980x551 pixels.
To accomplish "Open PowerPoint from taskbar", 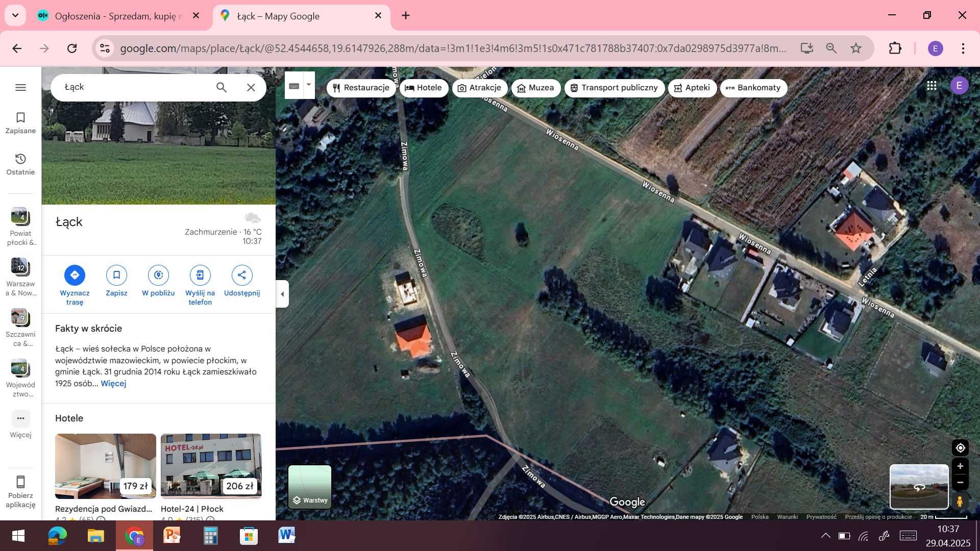I will [x=172, y=536].
